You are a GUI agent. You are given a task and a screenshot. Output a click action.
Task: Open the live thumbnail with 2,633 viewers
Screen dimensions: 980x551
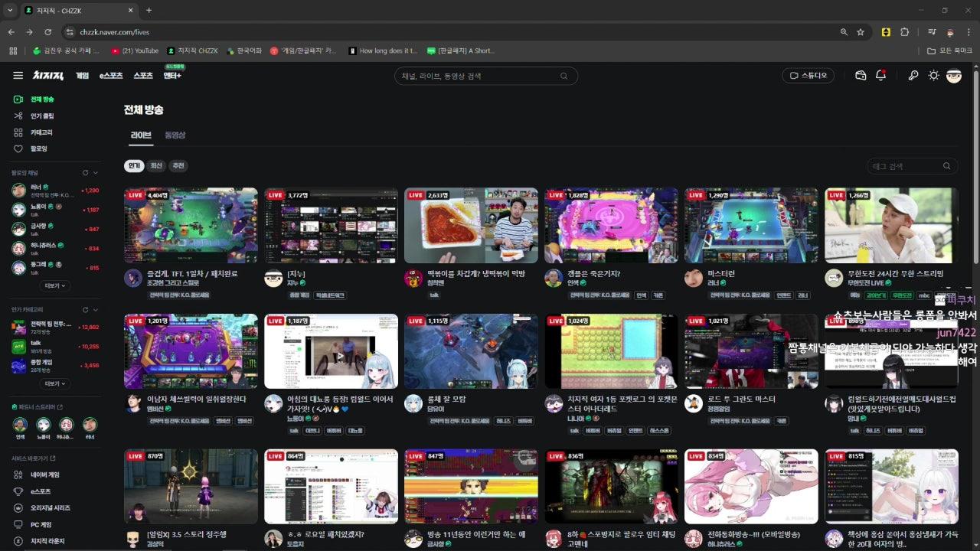point(471,225)
